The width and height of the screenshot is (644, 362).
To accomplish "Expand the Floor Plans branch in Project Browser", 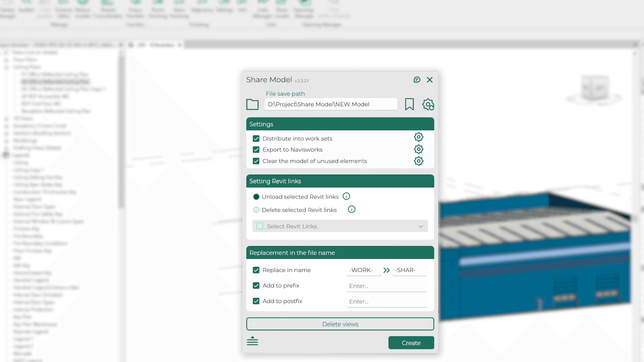I will [6, 60].
